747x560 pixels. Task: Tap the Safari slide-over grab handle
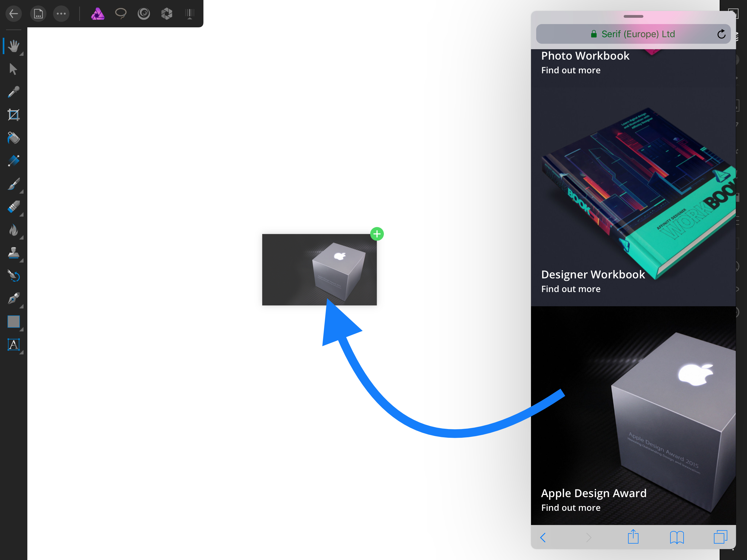pyautogui.click(x=633, y=16)
